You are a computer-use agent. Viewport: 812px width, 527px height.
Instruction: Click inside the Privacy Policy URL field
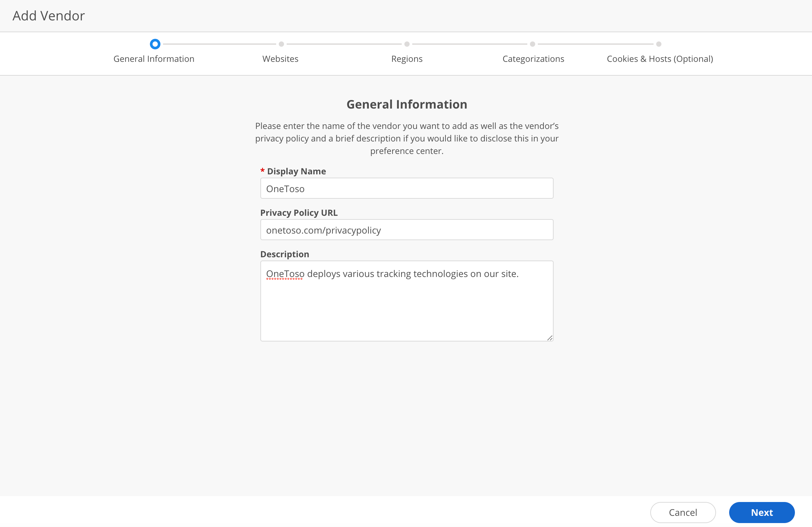pos(407,230)
